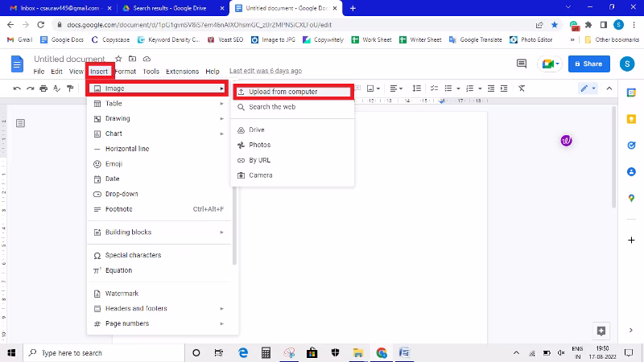Open the Last edit was 6 days ago link
Viewport: 644px width, 362px height.
click(x=266, y=71)
